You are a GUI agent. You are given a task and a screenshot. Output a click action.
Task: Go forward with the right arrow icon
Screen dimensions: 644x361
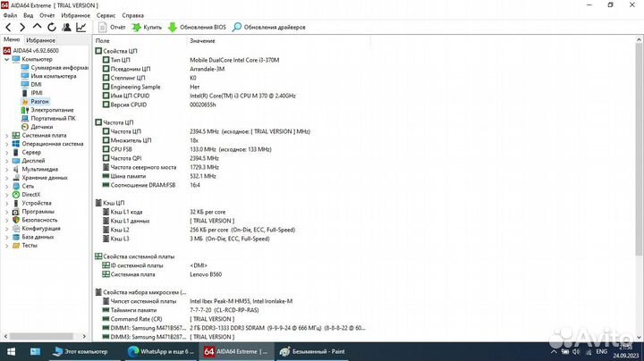pos(22,28)
